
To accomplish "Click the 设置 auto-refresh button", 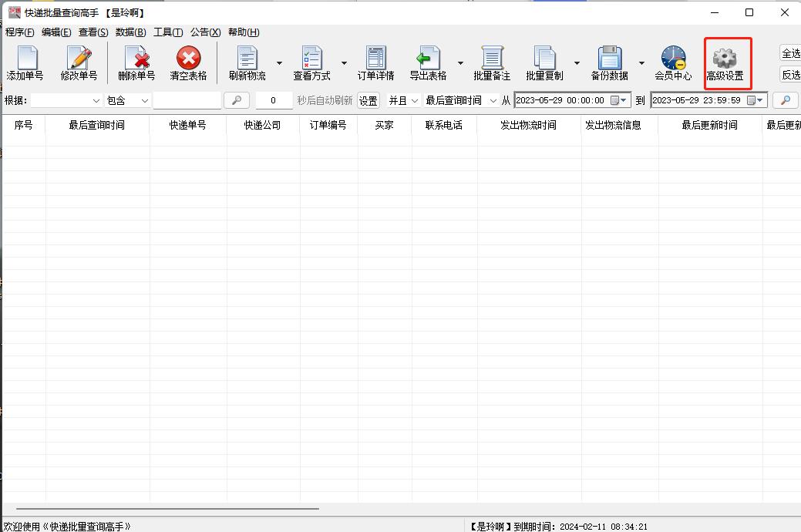I will (x=368, y=100).
